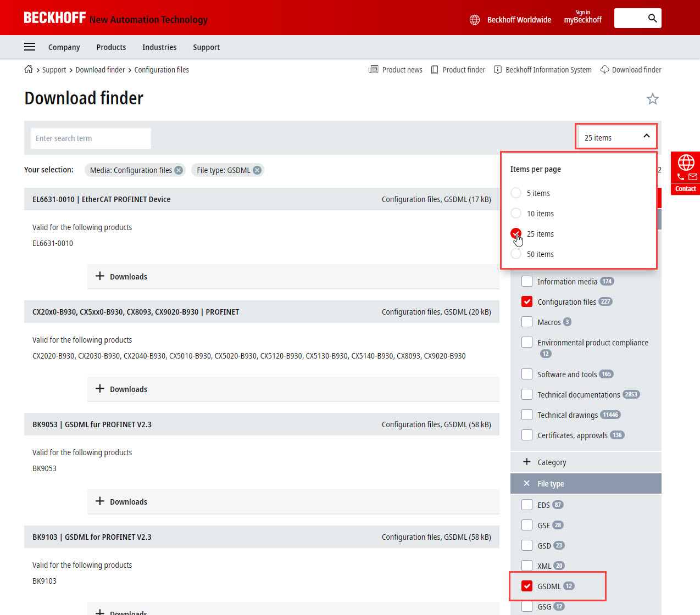
Task: Mark this page as favorite via star icon
Action: click(x=652, y=99)
